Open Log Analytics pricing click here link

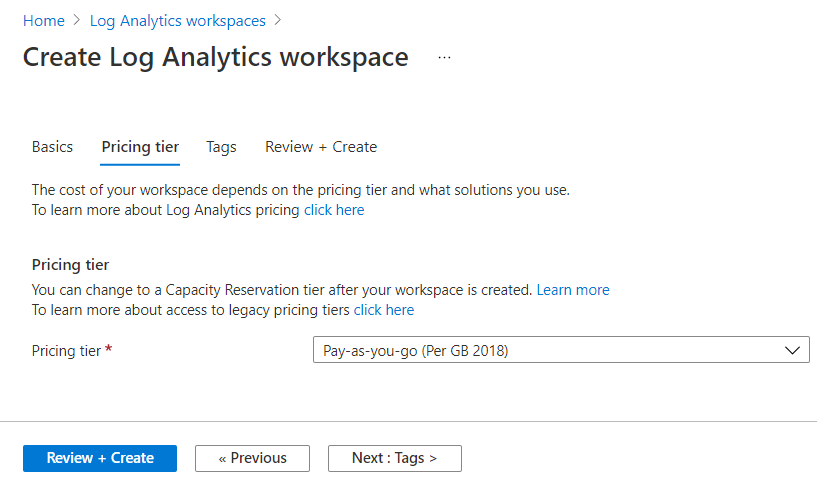[x=334, y=210]
